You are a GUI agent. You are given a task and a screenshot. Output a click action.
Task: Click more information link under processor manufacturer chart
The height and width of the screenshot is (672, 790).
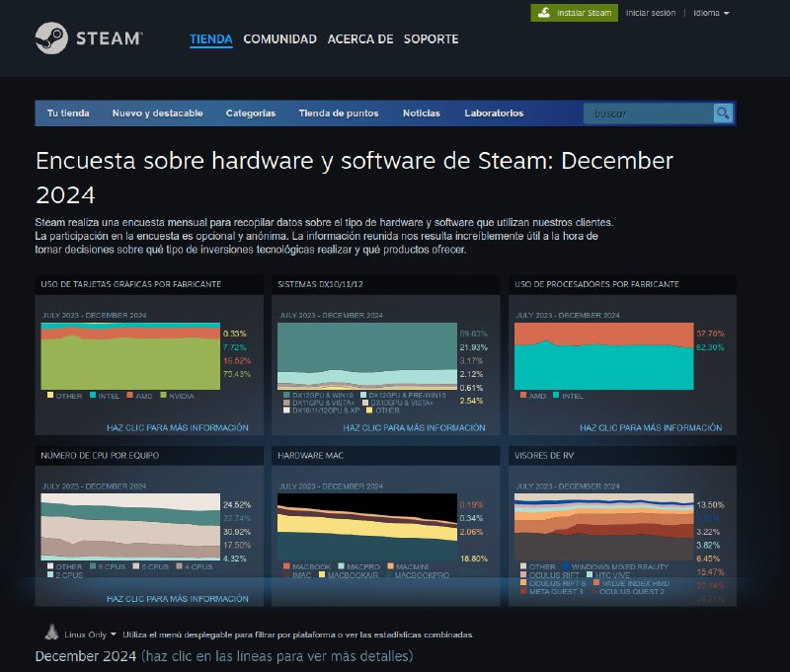pyautogui.click(x=651, y=427)
